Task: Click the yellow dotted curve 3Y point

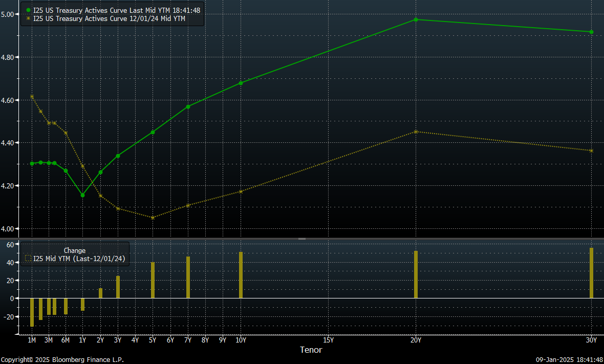Action: (118, 209)
